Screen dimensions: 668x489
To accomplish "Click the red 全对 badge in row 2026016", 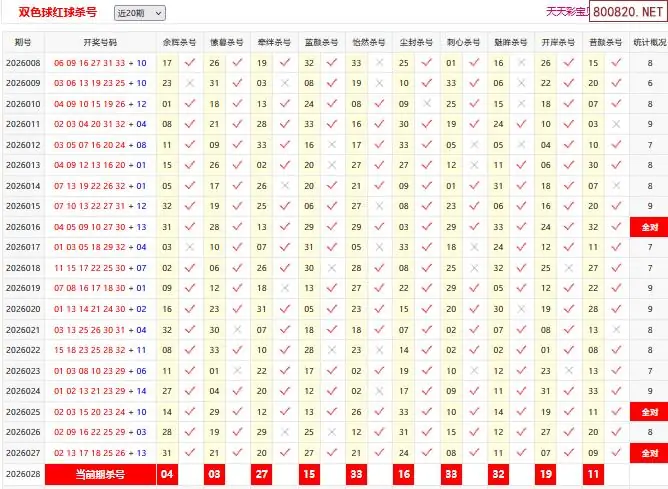I will (649, 227).
